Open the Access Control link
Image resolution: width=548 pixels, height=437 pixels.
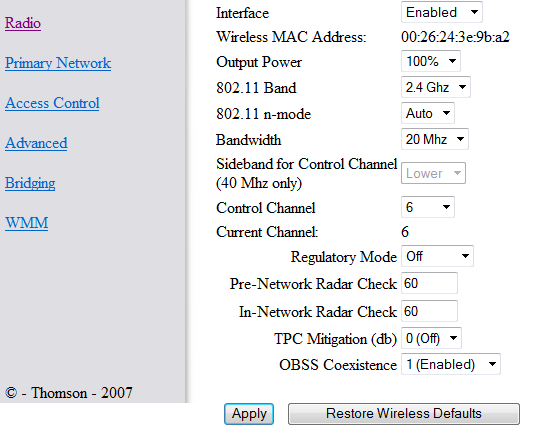pos(52,103)
